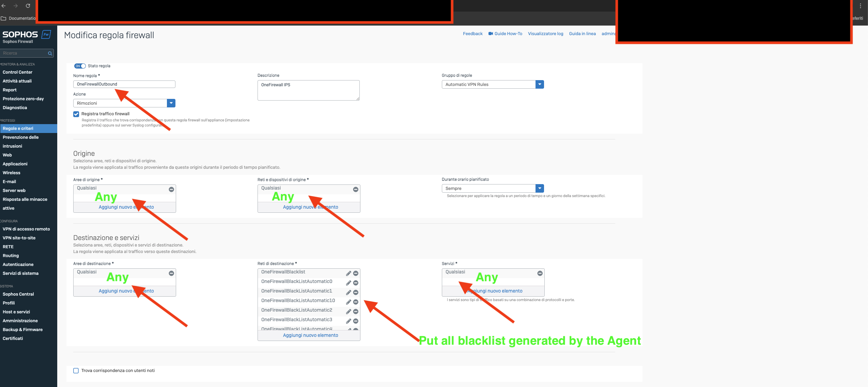Open Host e servizi sidebar item

(x=16, y=312)
